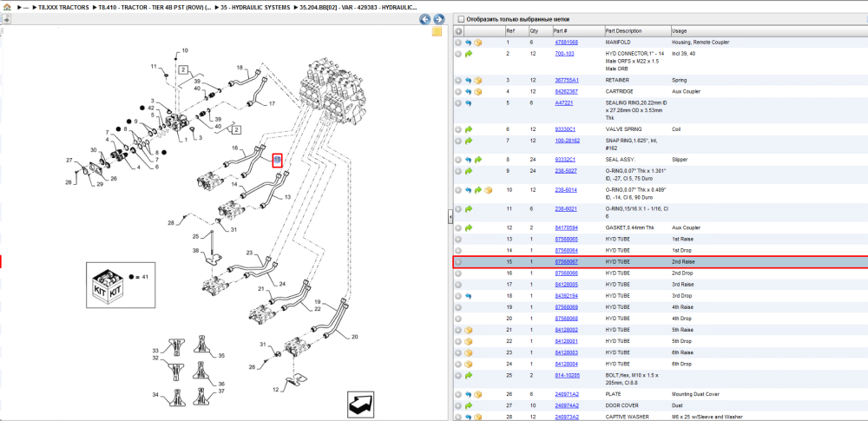Enable the show only selected marks checkbox
This screenshot has width=868, height=421.
coord(461,19)
